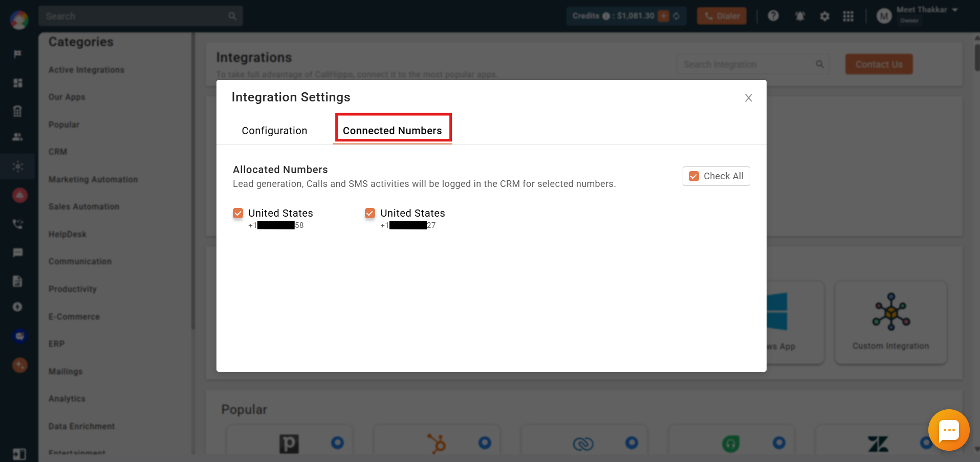Focus the top Search field

141,16
